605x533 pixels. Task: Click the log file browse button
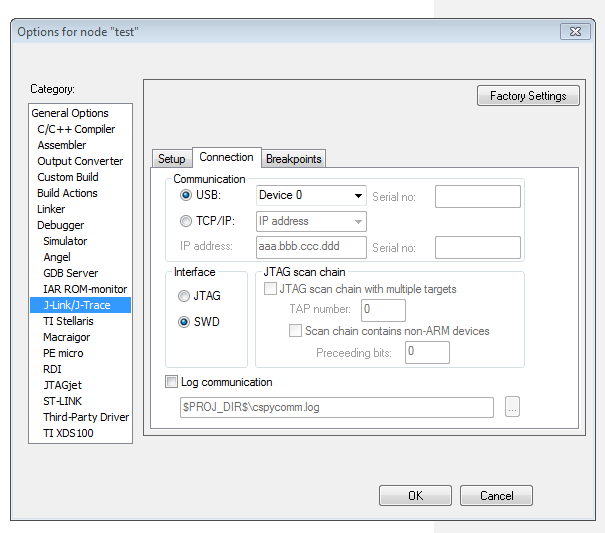click(x=512, y=407)
